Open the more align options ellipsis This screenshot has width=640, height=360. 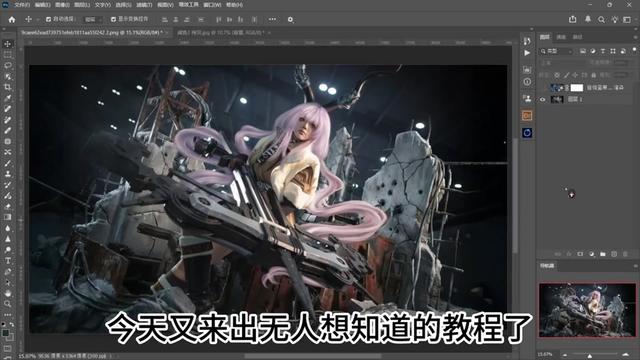pos(272,19)
